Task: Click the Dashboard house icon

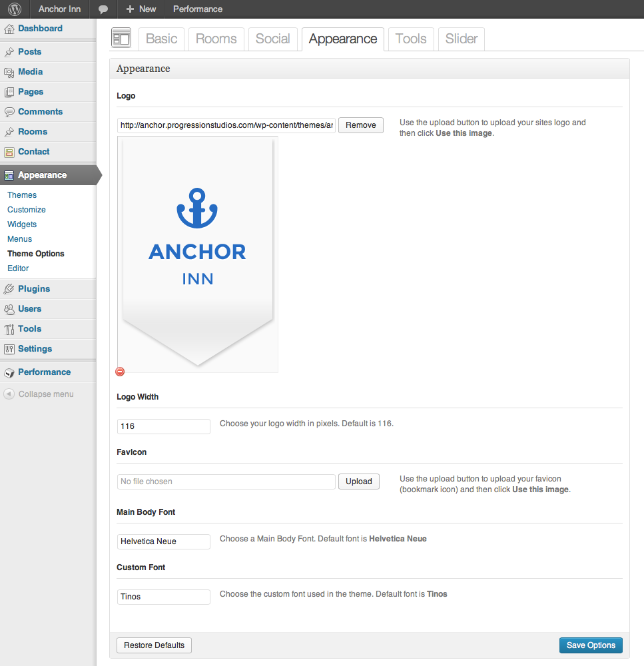Action: [9, 29]
